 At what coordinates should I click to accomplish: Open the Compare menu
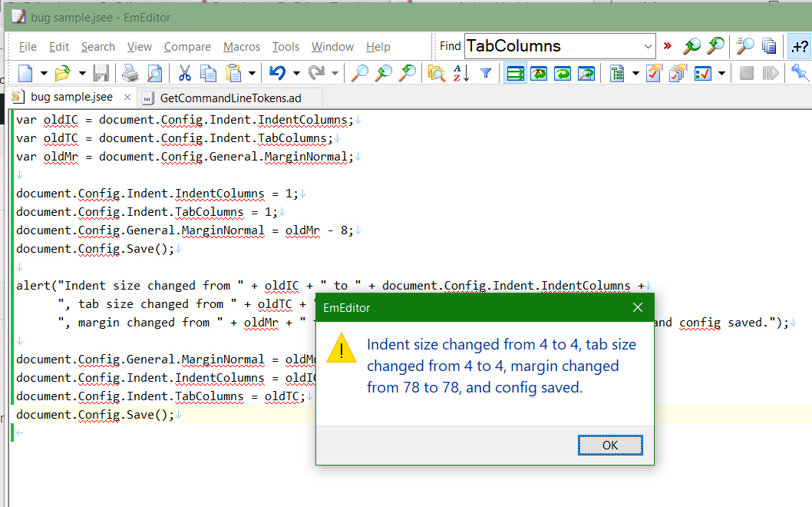(187, 47)
